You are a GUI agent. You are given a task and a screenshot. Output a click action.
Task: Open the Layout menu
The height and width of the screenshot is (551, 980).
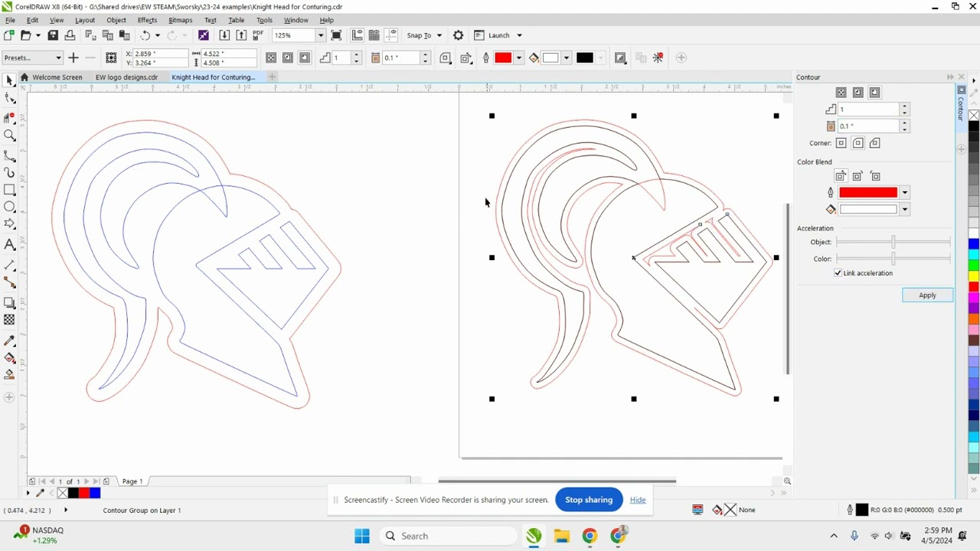click(85, 20)
